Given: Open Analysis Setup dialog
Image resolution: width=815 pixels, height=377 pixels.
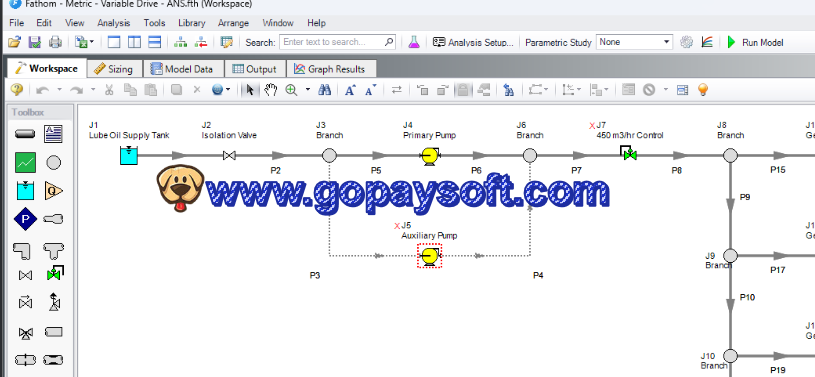Looking at the screenshot, I should pos(473,42).
